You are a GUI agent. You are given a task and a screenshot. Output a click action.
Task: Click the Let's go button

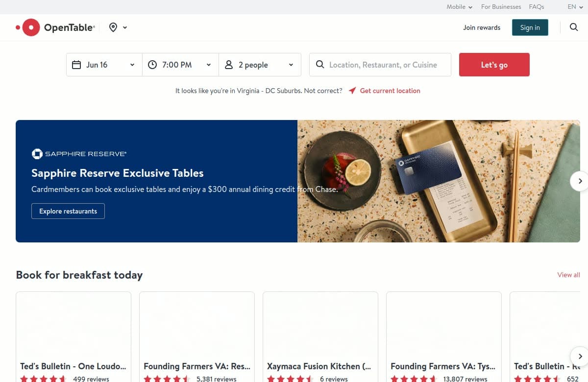click(494, 65)
